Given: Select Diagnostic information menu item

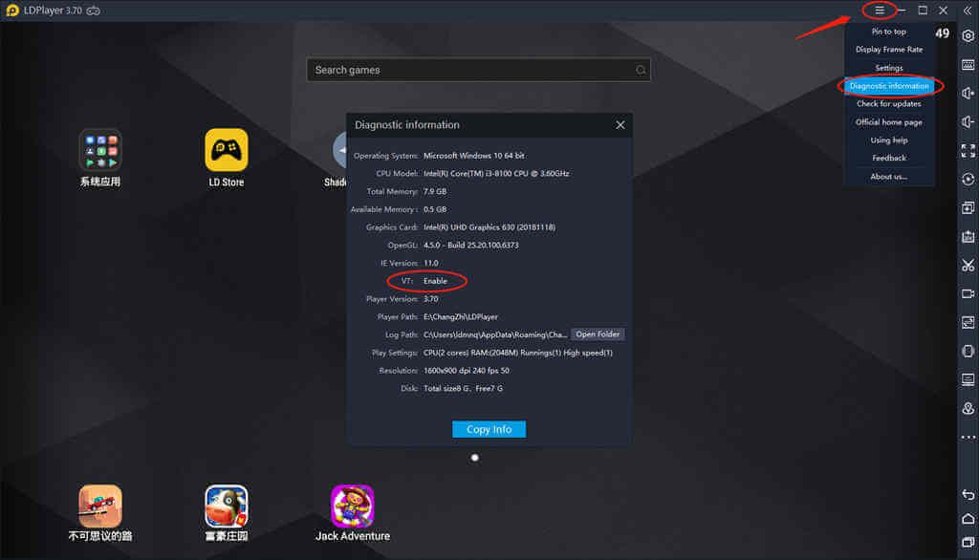Looking at the screenshot, I should [889, 86].
